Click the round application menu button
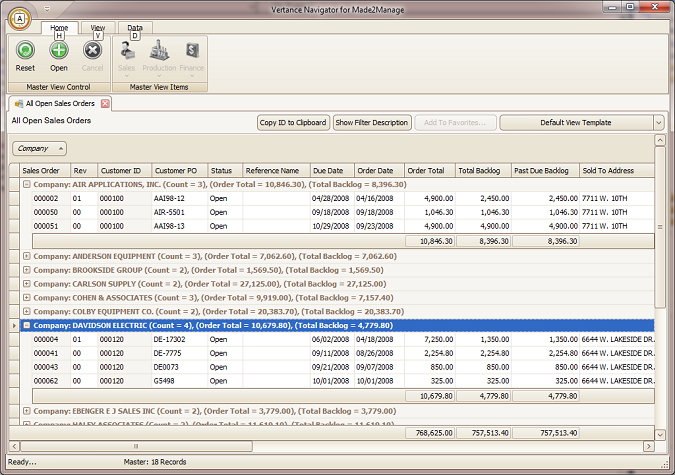Image resolution: width=675 pixels, height=475 pixels. [19, 19]
